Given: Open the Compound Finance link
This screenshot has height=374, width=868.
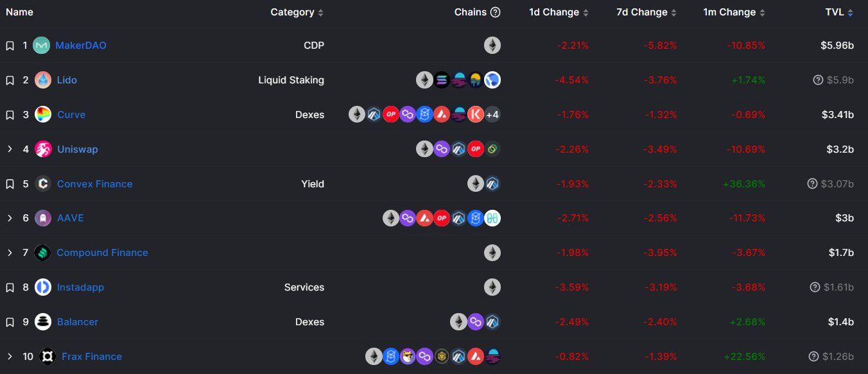Looking at the screenshot, I should coord(102,253).
